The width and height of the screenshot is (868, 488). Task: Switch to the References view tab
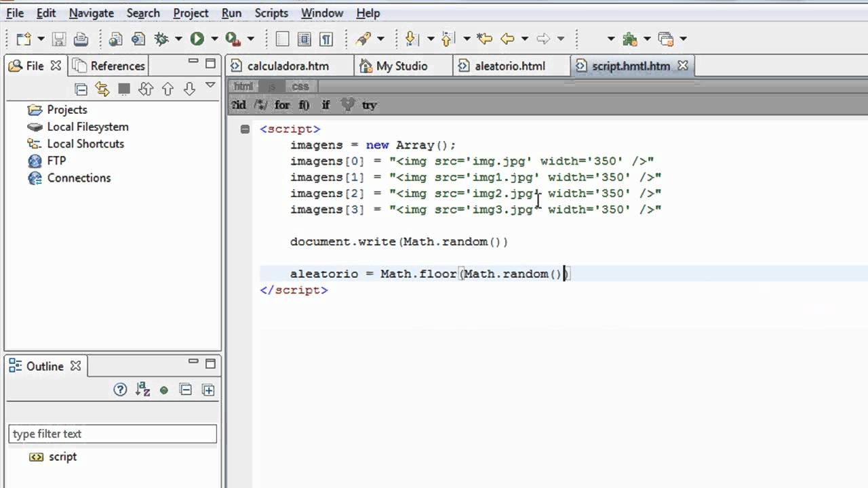pos(109,66)
